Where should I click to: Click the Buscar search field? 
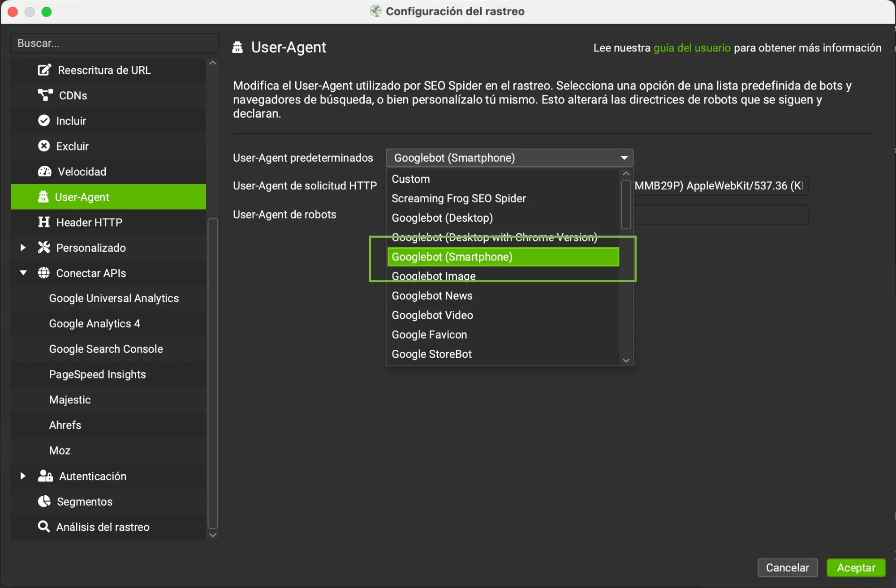(114, 43)
